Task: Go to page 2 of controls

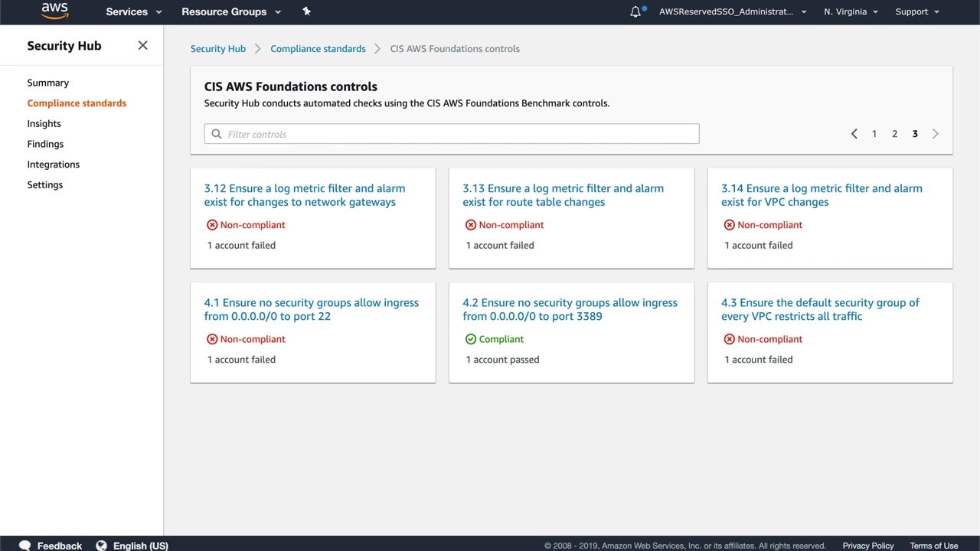Action: coord(894,134)
